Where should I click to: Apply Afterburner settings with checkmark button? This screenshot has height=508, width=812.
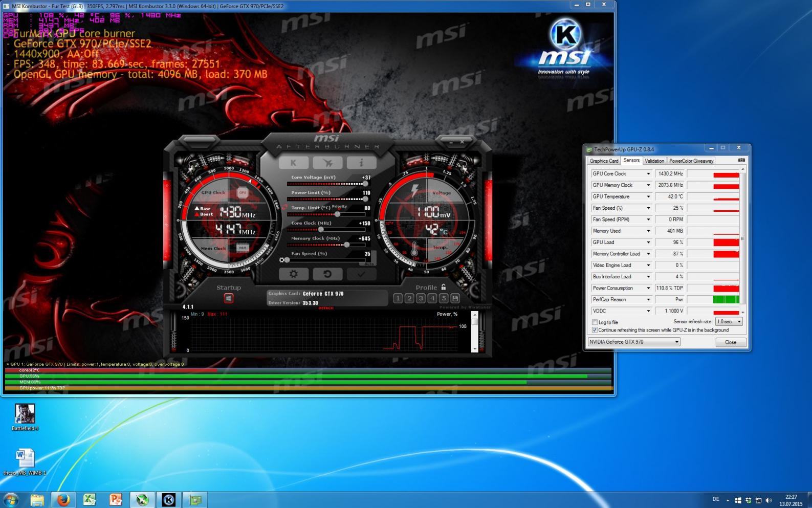tap(361, 274)
